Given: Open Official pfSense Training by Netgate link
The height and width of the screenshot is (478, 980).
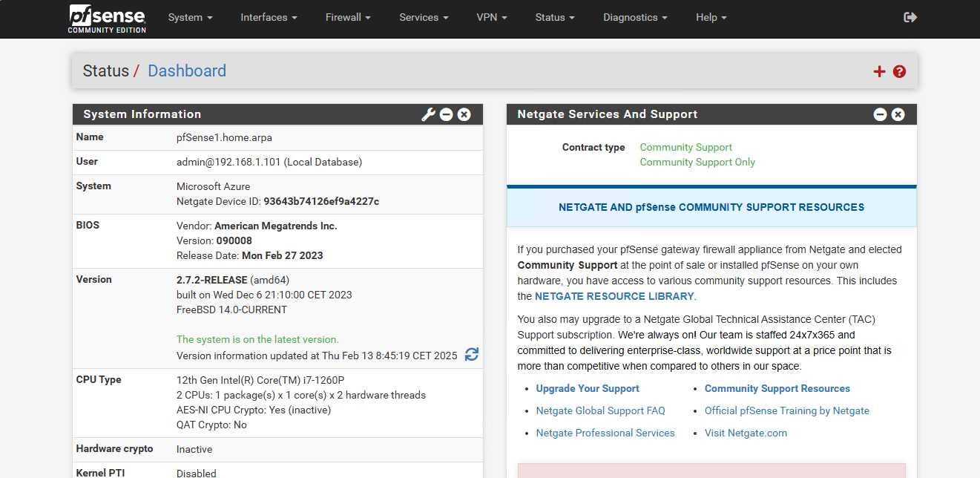Looking at the screenshot, I should click(787, 410).
